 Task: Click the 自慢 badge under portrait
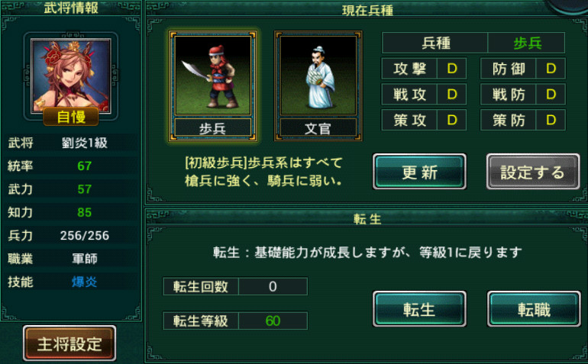click(x=71, y=117)
